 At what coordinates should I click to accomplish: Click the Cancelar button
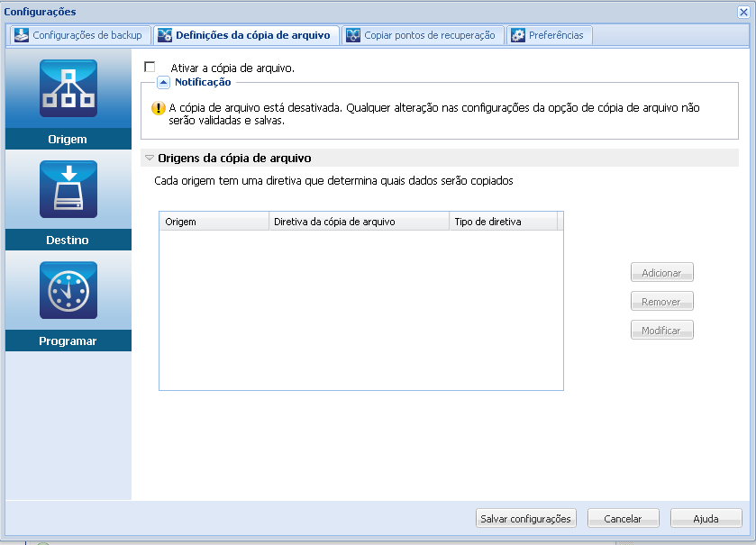[623, 519]
